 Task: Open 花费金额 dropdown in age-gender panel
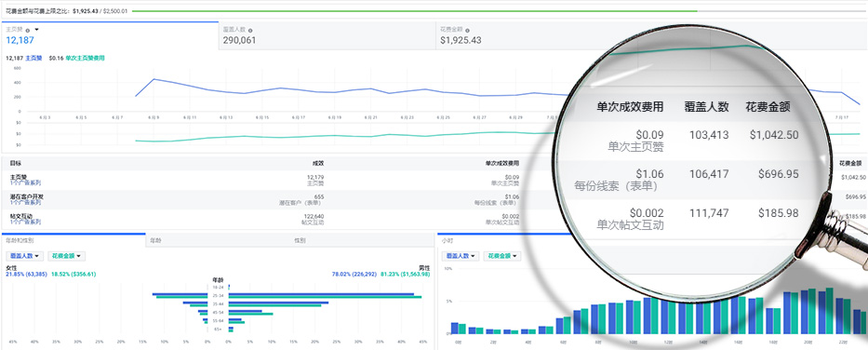66,256
